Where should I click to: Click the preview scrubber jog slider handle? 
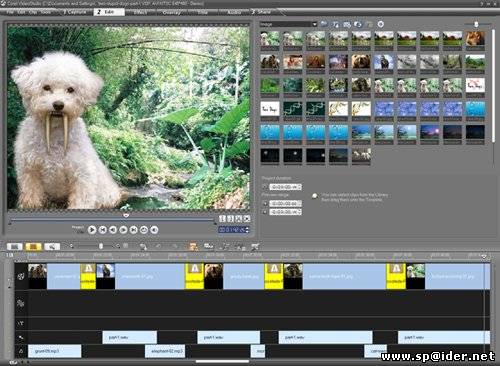coord(126,216)
